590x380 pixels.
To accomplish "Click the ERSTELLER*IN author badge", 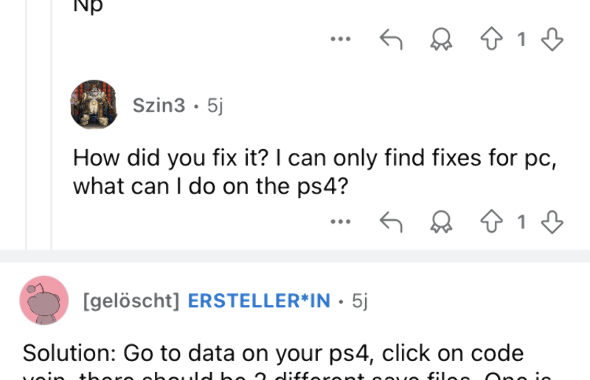I will coord(259,301).
